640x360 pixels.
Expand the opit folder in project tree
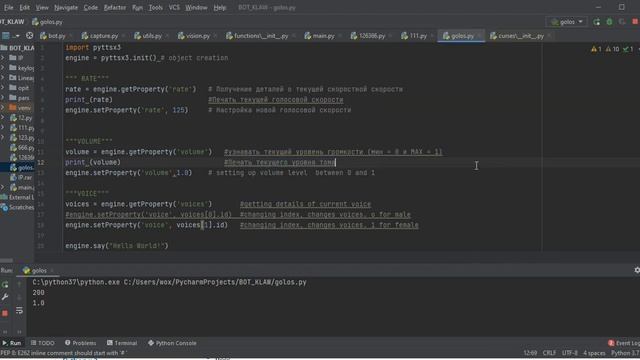point(3,88)
